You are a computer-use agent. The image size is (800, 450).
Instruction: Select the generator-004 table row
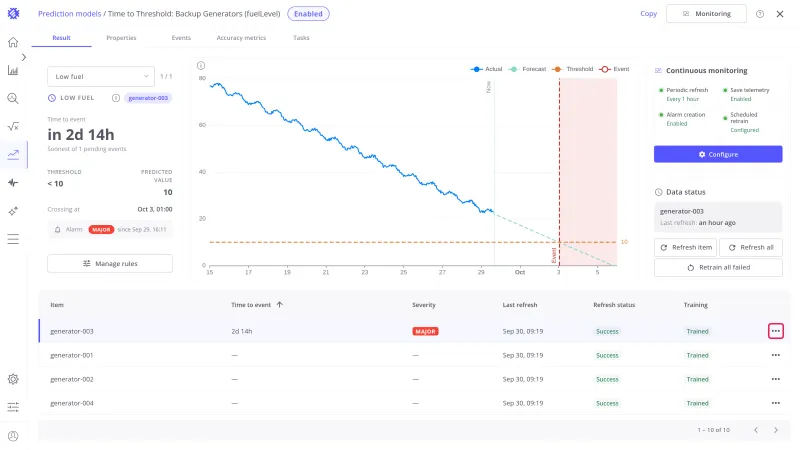point(414,403)
